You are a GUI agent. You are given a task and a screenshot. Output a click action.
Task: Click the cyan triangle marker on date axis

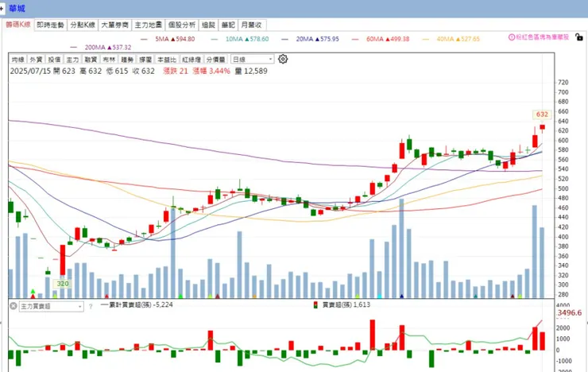coord(380,296)
